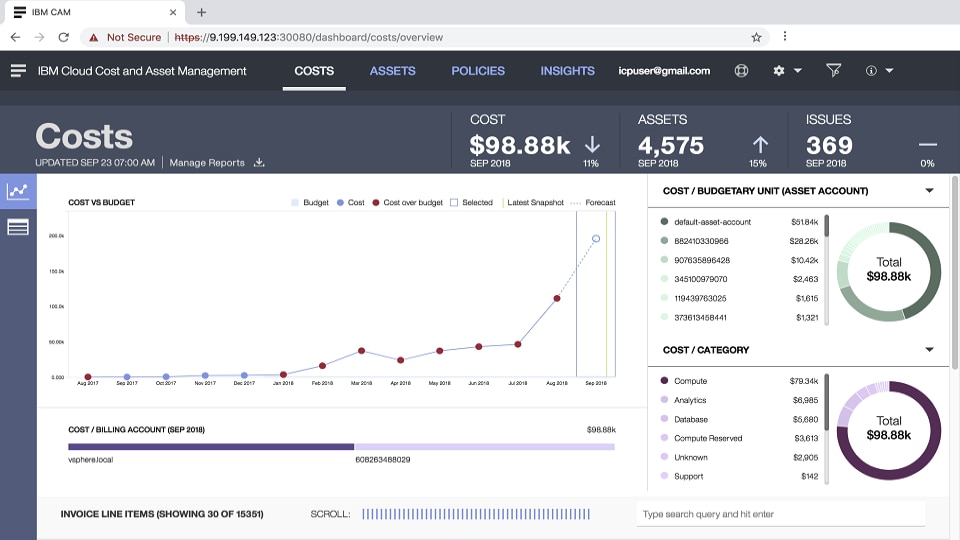Close the IBM CAM browser tab

pos(173,12)
